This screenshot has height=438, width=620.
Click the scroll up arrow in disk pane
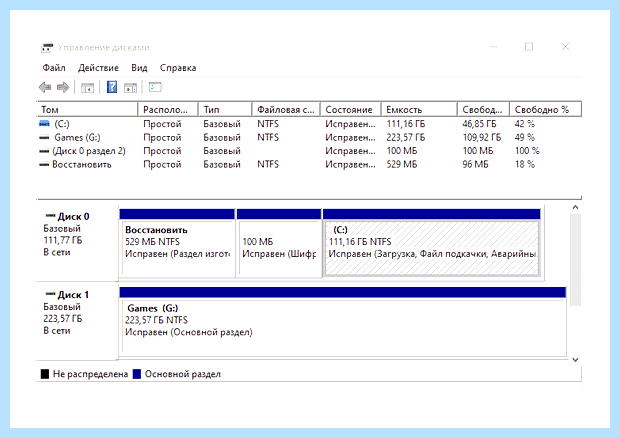pyautogui.click(x=575, y=208)
